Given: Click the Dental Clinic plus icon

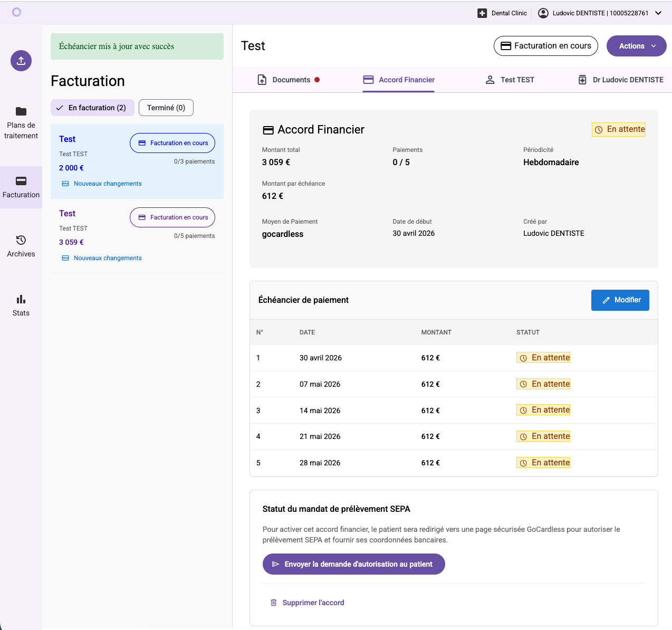Looking at the screenshot, I should tap(482, 13).
